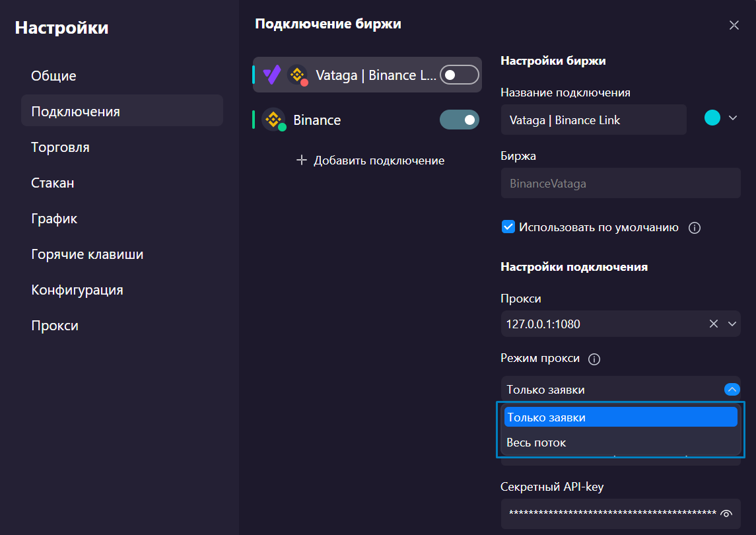Click the cyan connection color swatch

click(x=712, y=118)
